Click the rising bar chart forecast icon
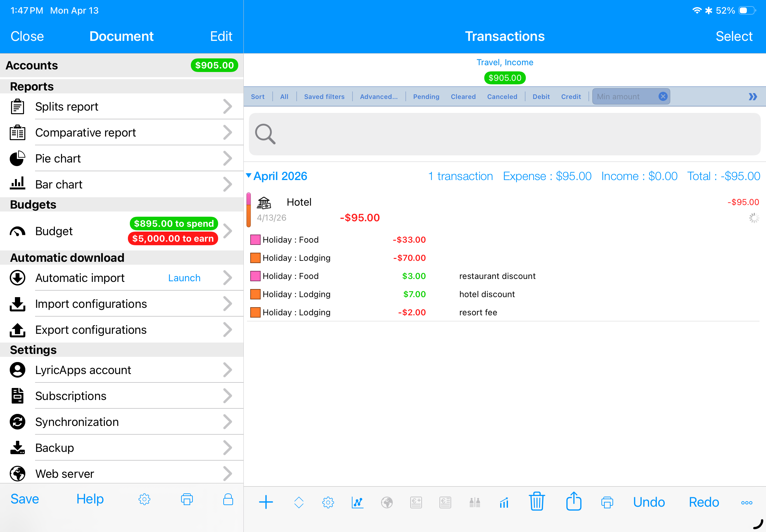The image size is (766, 532). point(504,502)
